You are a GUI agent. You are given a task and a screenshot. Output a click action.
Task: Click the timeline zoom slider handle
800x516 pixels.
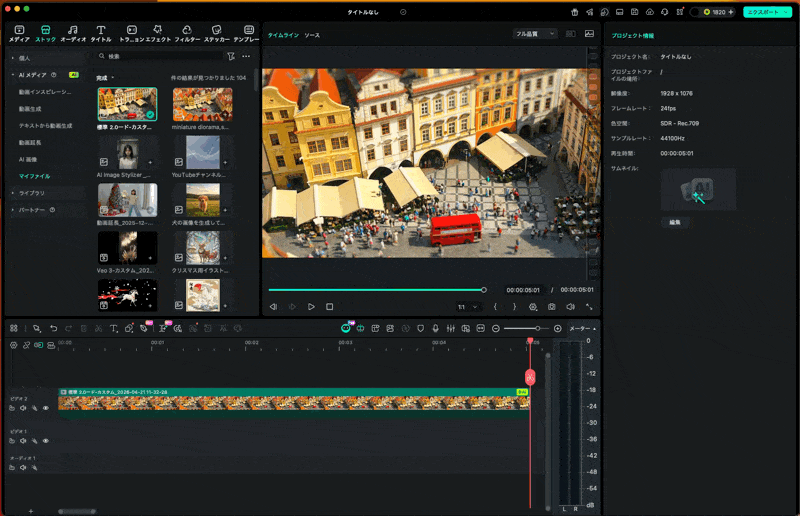click(537, 329)
